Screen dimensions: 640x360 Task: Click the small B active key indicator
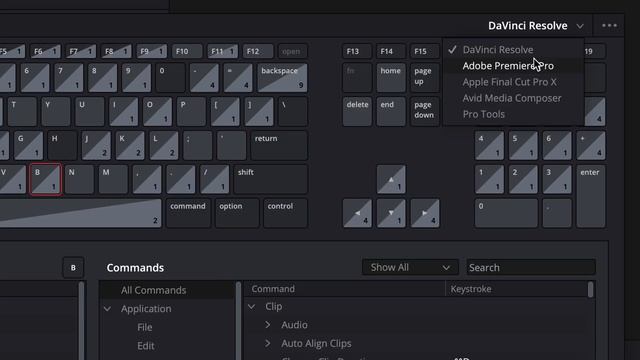73,268
